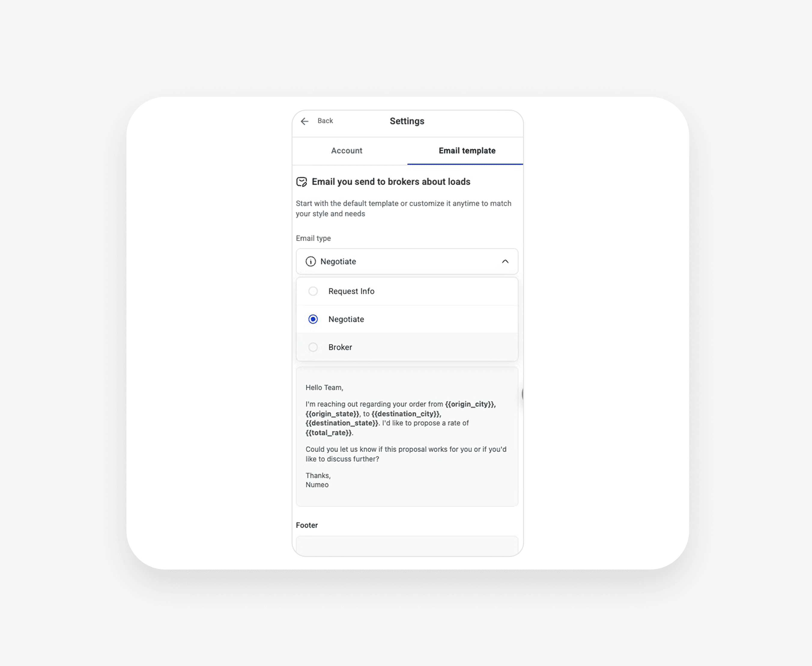The width and height of the screenshot is (812, 666).
Task: Click the back arrow to return
Action: [x=305, y=121]
